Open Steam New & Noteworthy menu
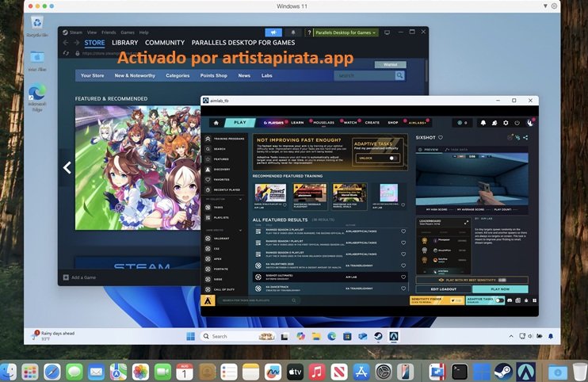 tap(135, 76)
